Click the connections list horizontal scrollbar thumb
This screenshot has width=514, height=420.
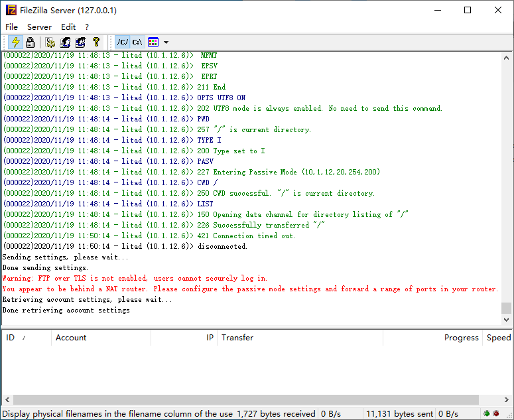tap(246, 399)
